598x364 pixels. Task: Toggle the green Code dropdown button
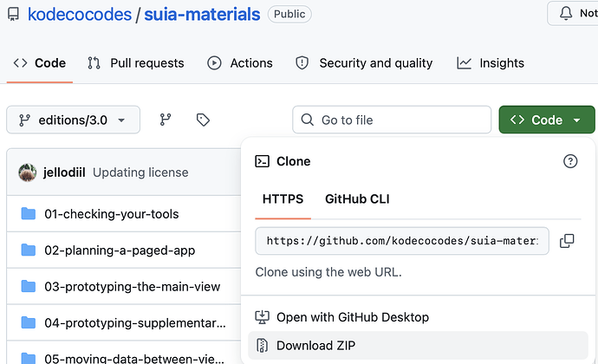click(x=547, y=120)
